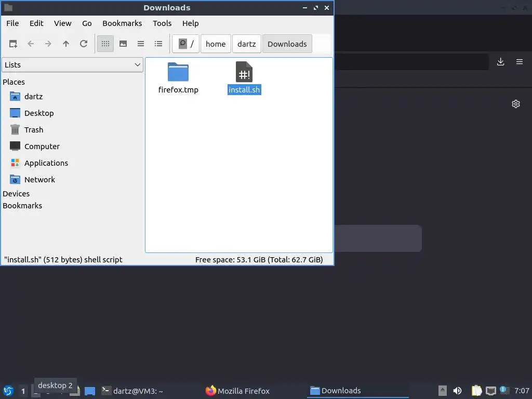The height and width of the screenshot is (399, 532).
Task: Click the Downloads taskbar entry
Action: click(357, 391)
